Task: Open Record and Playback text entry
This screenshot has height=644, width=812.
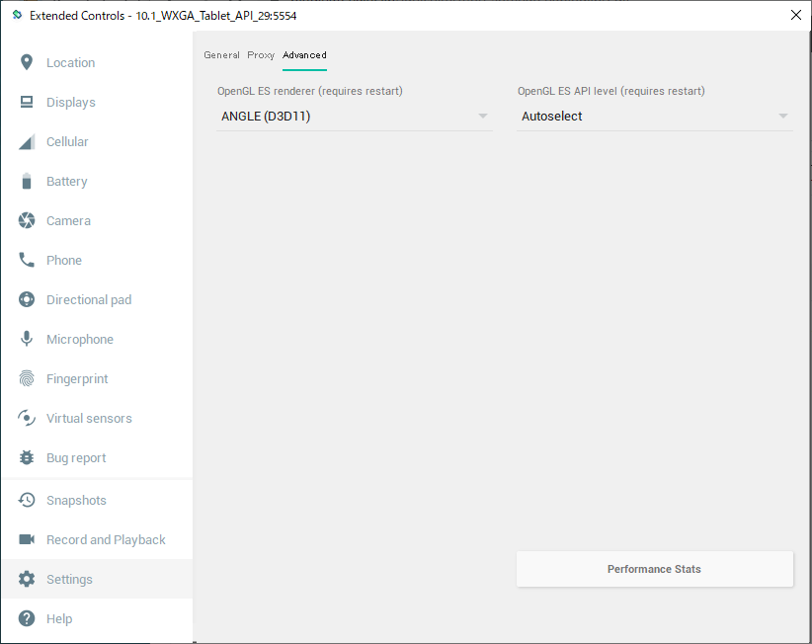Action: click(x=106, y=540)
